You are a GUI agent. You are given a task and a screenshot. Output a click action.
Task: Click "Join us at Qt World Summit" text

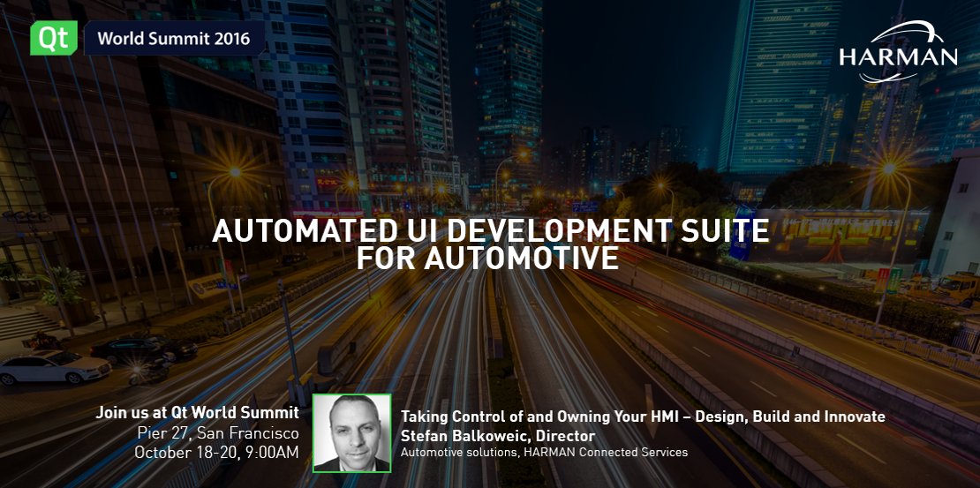[x=198, y=412]
